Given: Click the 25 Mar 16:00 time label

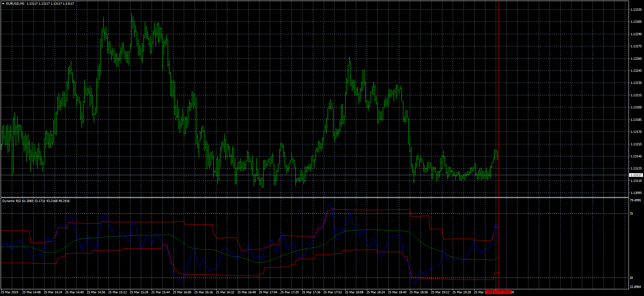Looking at the screenshot, I should pyautogui.click(x=182, y=292).
